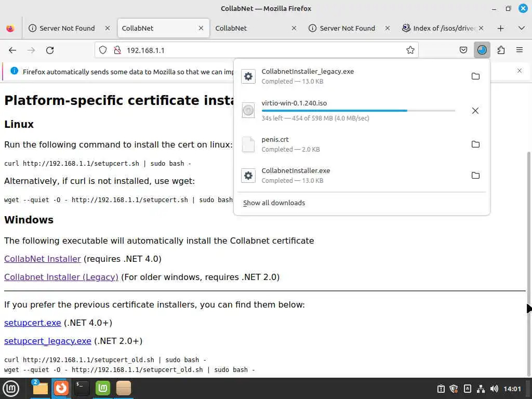532x399 pixels.
Task: Open the Linux Mint start menu
Action: click(11, 389)
